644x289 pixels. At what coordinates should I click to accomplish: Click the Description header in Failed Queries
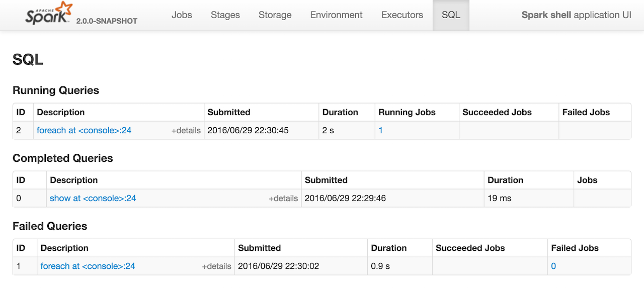pos(64,248)
